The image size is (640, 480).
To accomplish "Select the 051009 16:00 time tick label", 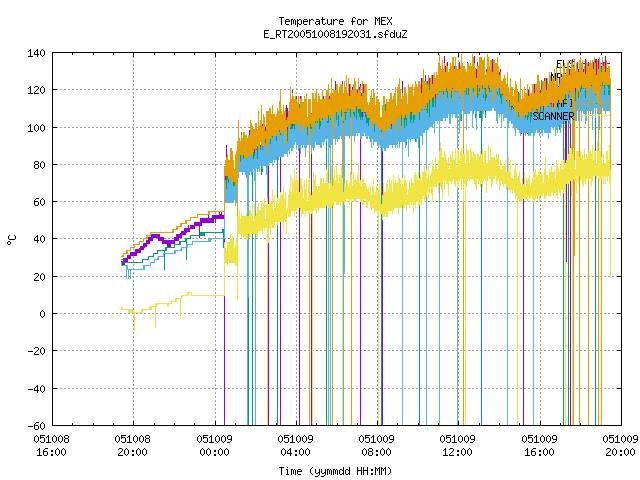I will 539,446.
